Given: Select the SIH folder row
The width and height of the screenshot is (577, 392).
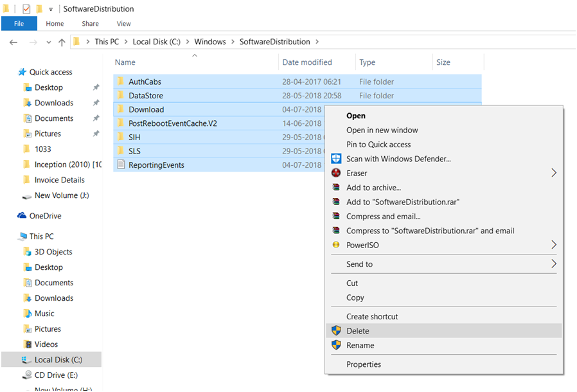Looking at the screenshot, I should click(x=219, y=137).
